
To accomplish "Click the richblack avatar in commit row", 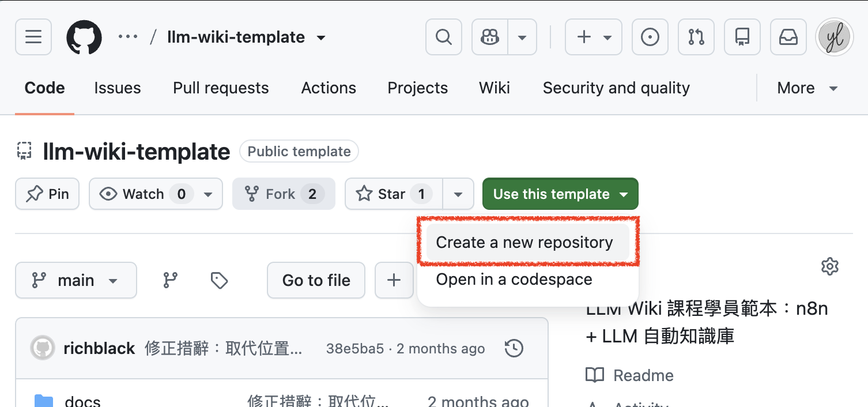I will click(x=42, y=348).
